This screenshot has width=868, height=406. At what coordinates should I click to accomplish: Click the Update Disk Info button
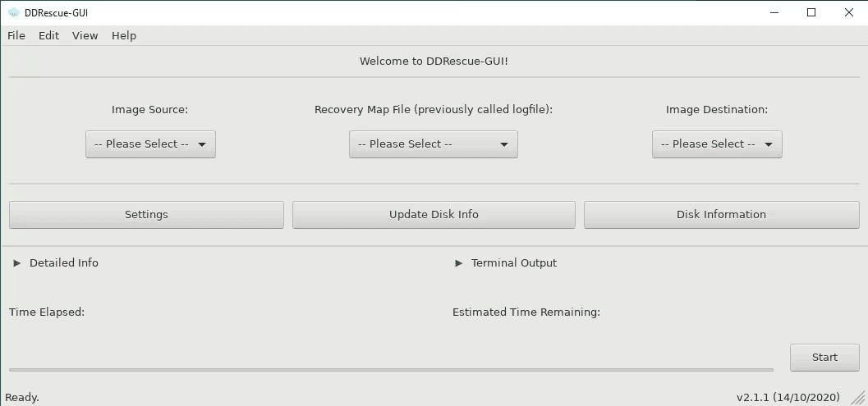point(434,215)
